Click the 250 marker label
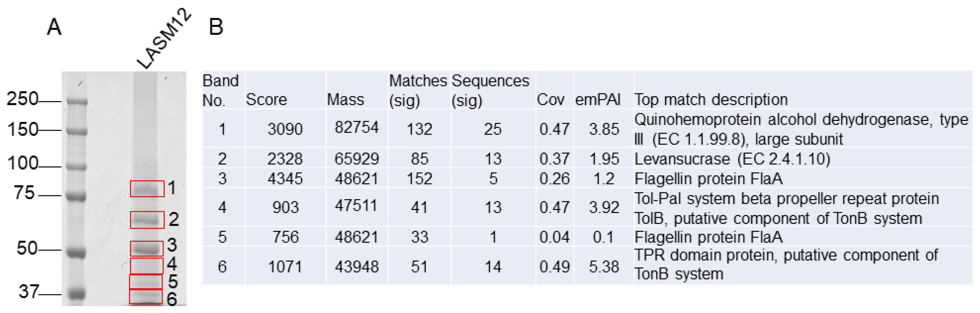Screen dimensions: 980x313 (22, 99)
